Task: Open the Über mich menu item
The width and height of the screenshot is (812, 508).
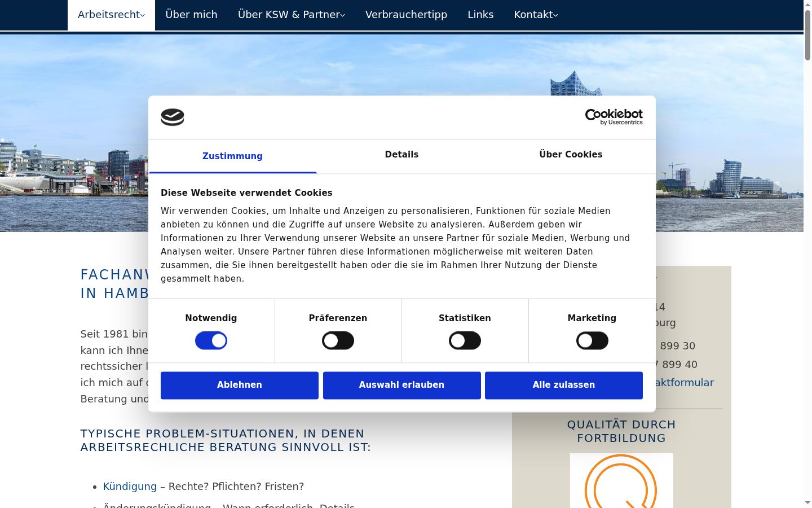Action: coord(191,15)
